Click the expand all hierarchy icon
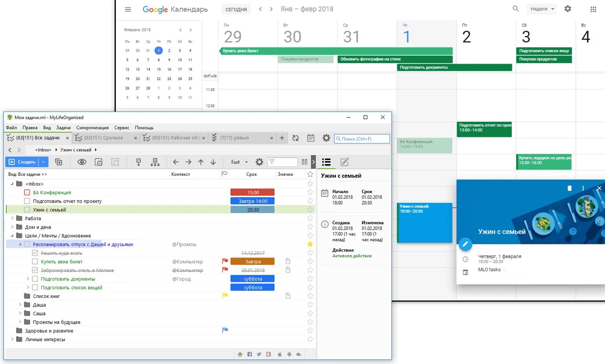The image size is (605, 364). pos(155,162)
